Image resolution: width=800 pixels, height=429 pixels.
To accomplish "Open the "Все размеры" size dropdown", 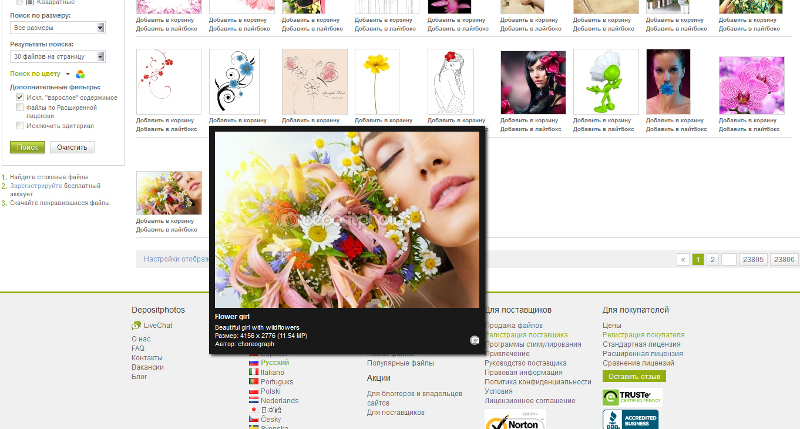I will (x=58, y=28).
